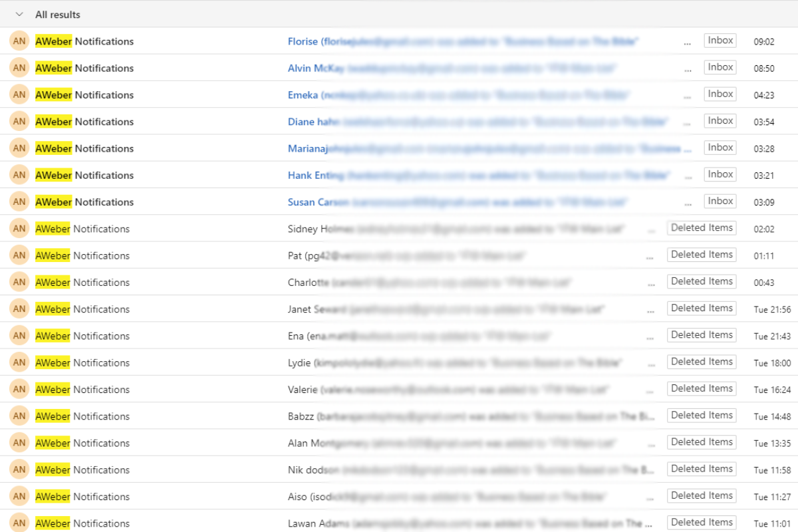Open the Hank Enting notification email

click(399, 175)
